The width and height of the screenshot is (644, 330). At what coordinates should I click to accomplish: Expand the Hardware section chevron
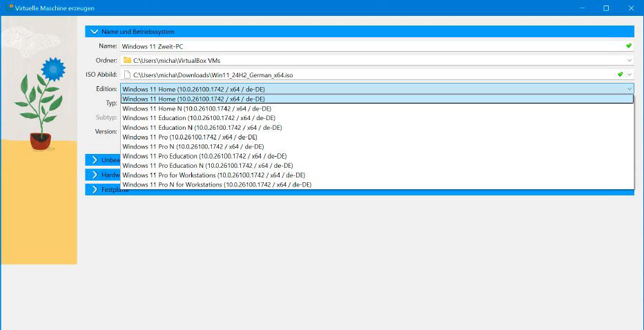pos(95,175)
